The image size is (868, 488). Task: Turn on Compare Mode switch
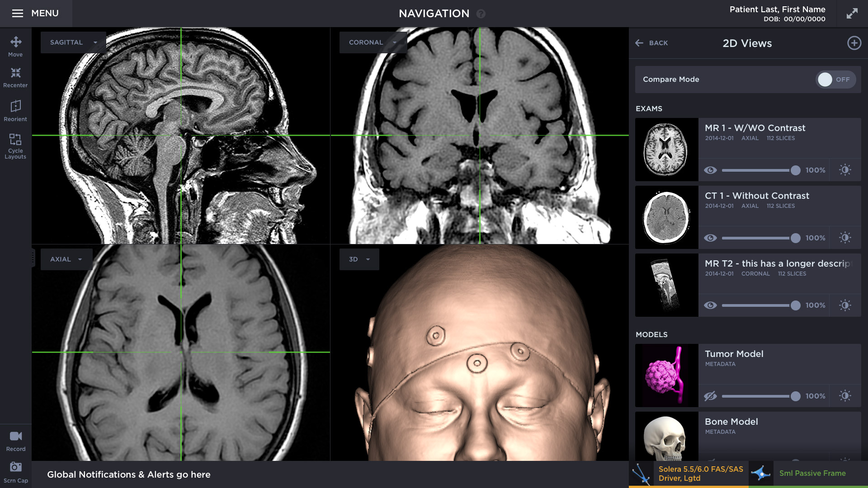coord(835,80)
